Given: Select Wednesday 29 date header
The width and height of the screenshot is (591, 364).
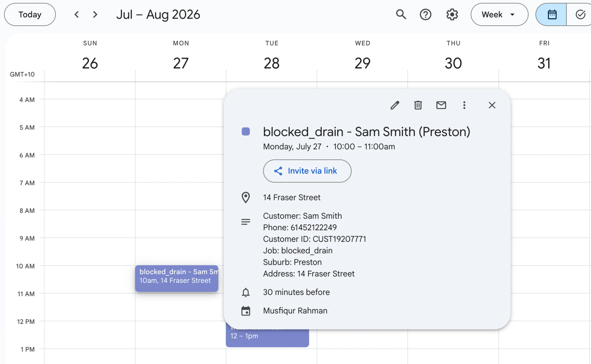Looking at the screenshot, I should 363,63.
